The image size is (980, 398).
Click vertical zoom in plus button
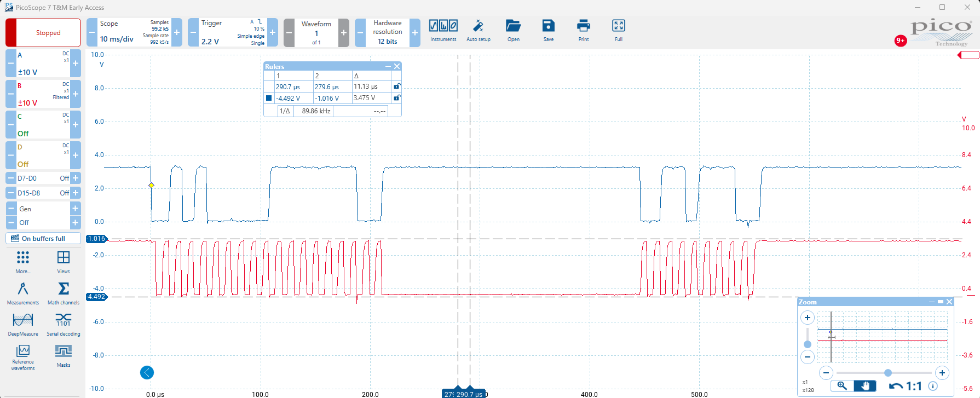click(808, 318)
